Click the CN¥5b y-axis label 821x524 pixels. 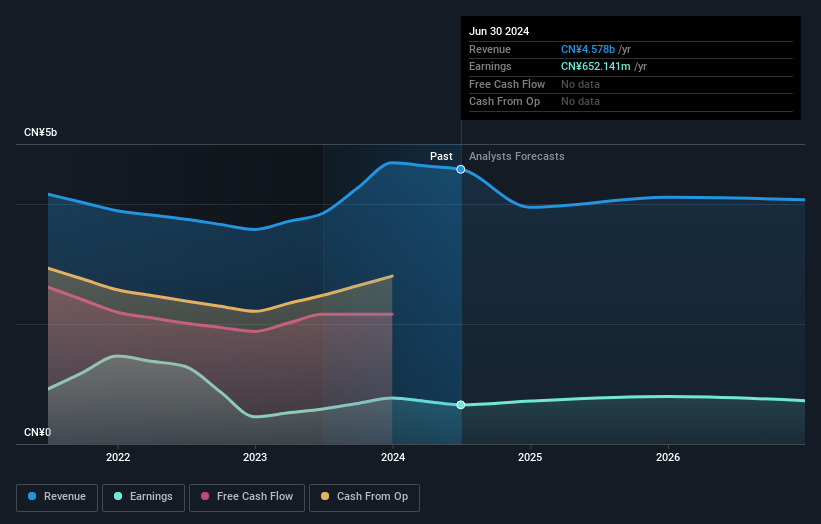coord(40,132)
